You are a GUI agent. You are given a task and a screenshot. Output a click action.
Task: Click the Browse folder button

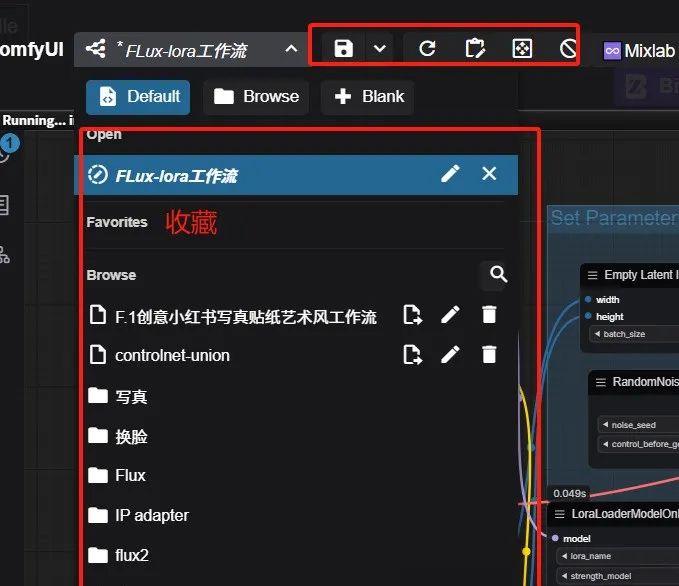[x=256, y=97]
